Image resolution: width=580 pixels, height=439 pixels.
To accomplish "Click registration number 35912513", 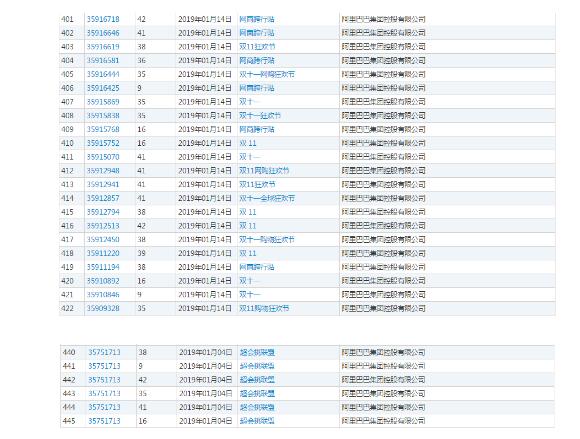I will pos(103,226).
